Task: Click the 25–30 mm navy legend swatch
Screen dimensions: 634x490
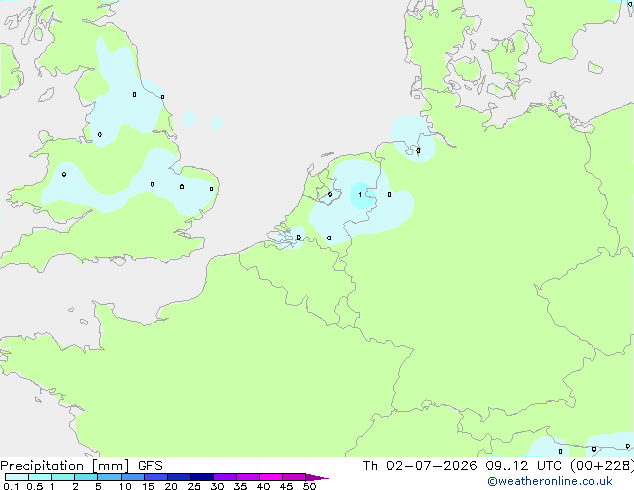Action: [x=202, y=477]
